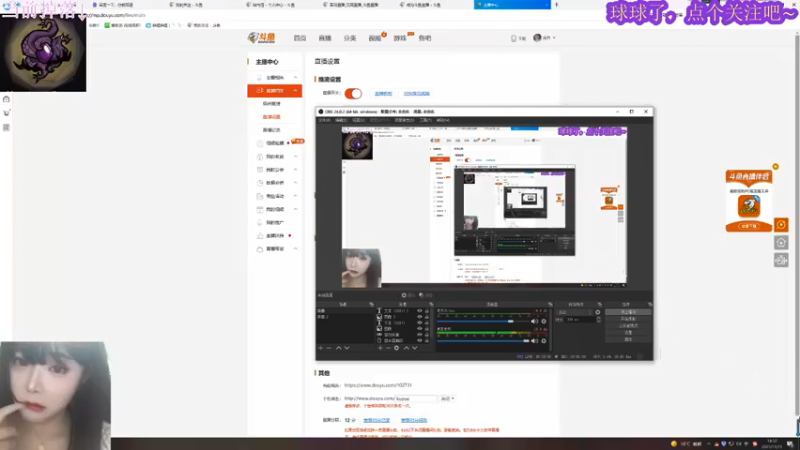This screenshot has height=450, width=800.
Task: Mute the first audio mixer channel speaker
Action: click(534, 321)
